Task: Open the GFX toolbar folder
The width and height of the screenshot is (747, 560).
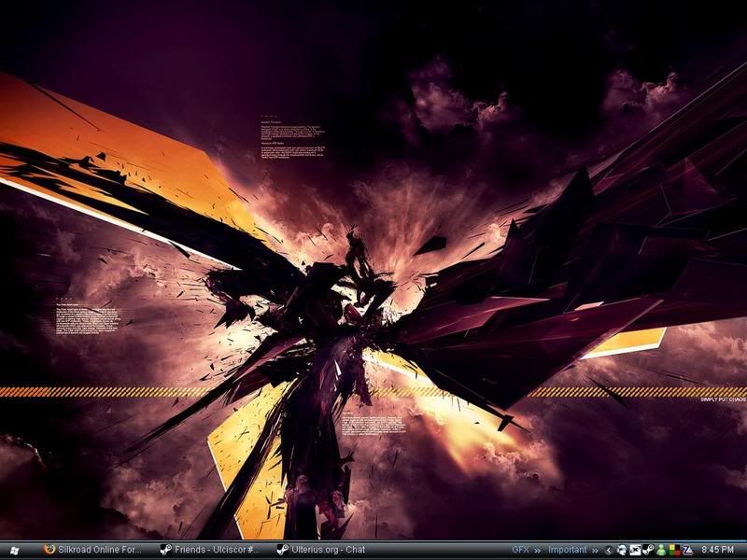Action: (520, 550)
